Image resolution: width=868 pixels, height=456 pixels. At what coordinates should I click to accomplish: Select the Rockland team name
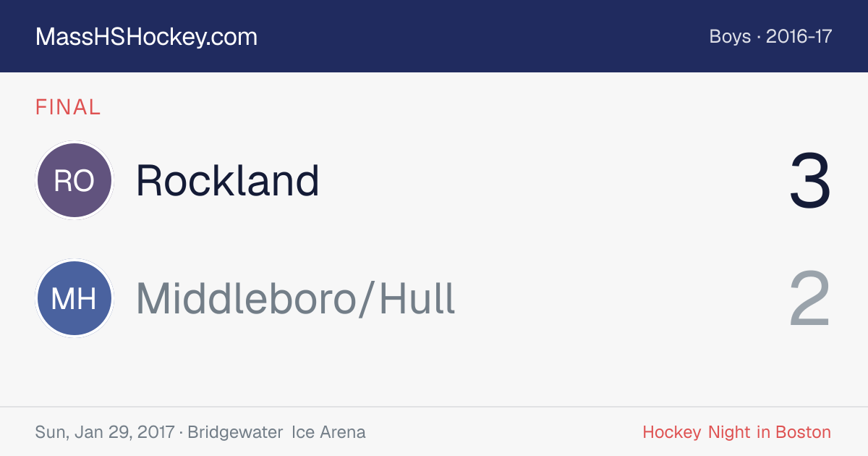228,180
